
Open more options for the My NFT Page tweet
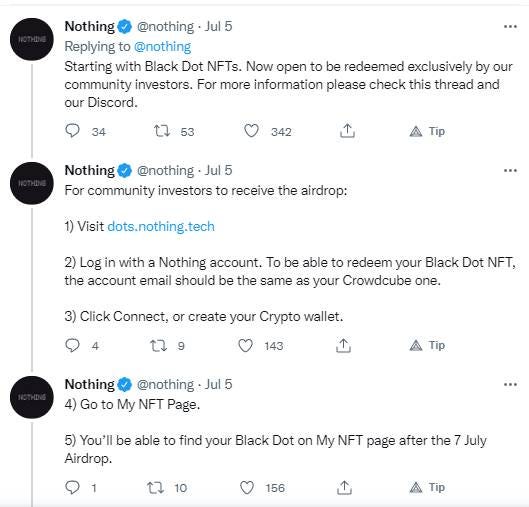point(510,384)
